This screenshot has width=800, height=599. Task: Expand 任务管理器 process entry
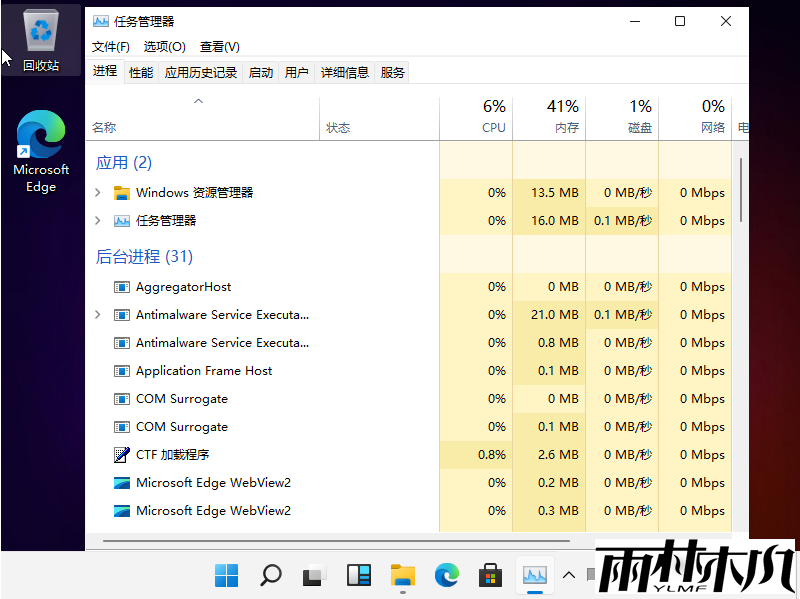[97, 221]
